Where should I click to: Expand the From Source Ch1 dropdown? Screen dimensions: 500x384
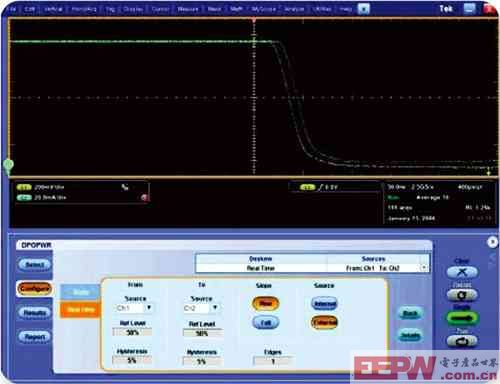(149, 308)
